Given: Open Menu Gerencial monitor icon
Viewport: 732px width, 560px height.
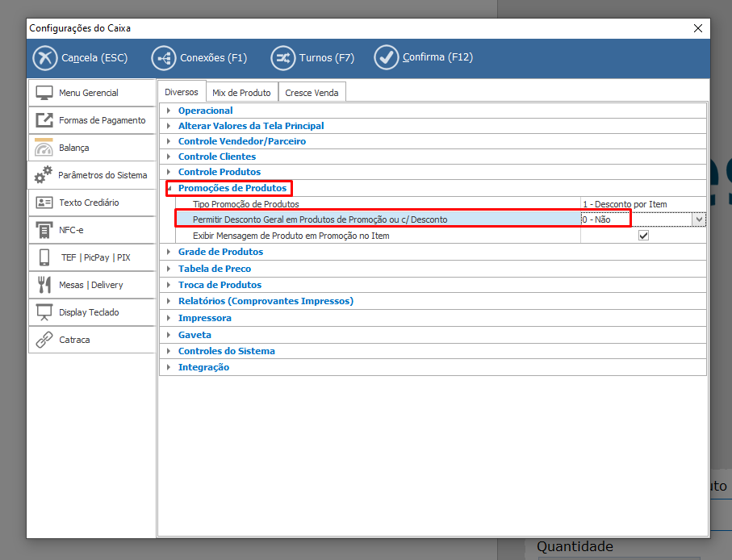Looking at the screenshot, I should 44,93.
